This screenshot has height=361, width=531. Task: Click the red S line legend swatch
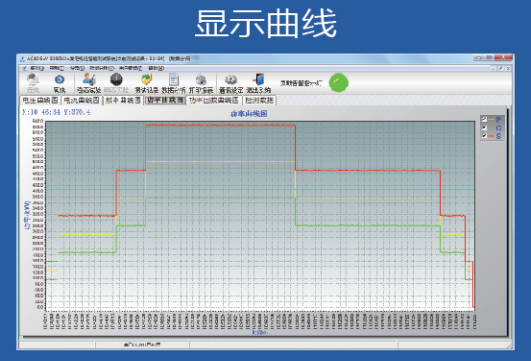pyautogui.click(x=491, y=136)
